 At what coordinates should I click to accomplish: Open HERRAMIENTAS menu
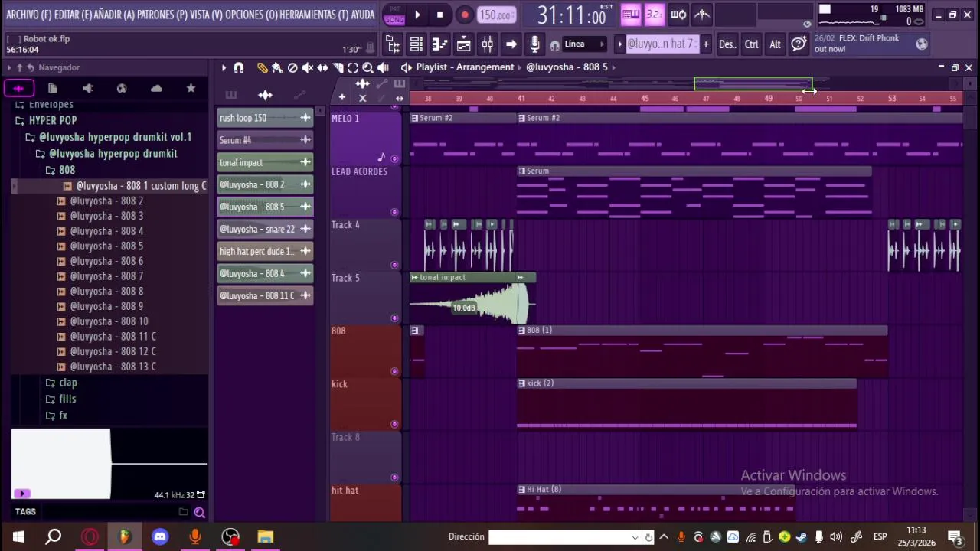point(315,15)
